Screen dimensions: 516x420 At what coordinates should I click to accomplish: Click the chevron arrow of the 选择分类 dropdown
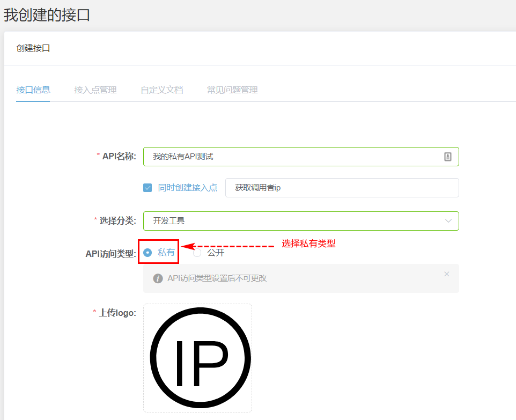[448, 221]
